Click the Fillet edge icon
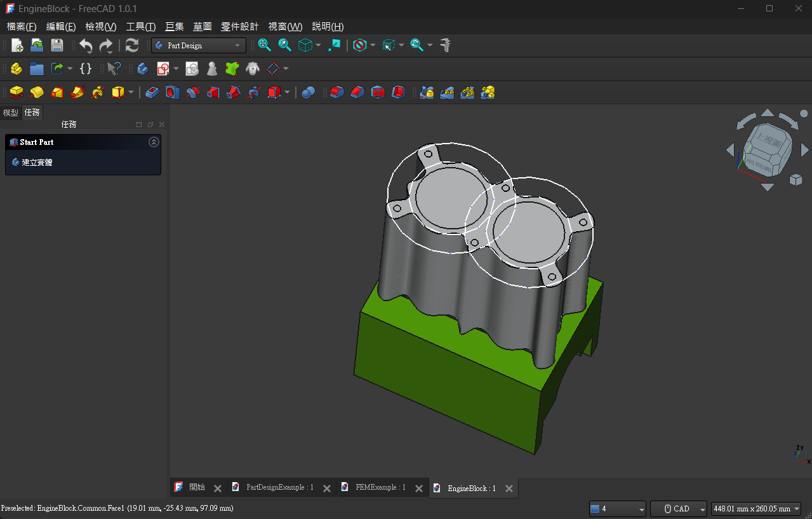 pos(336,93)
